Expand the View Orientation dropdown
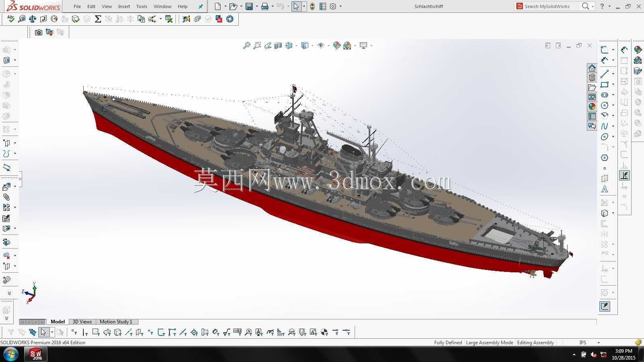The image size is (644, 362). (x=296, y=45)
